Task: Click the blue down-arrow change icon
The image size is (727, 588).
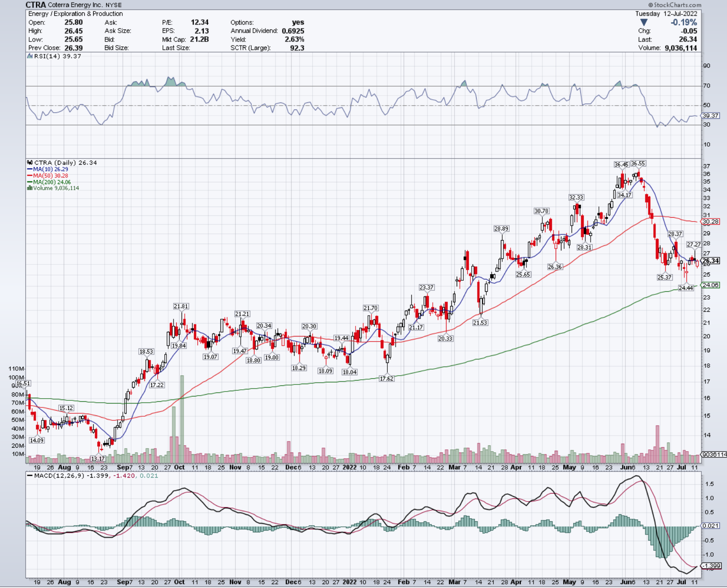Action: [x=644, y=22]
